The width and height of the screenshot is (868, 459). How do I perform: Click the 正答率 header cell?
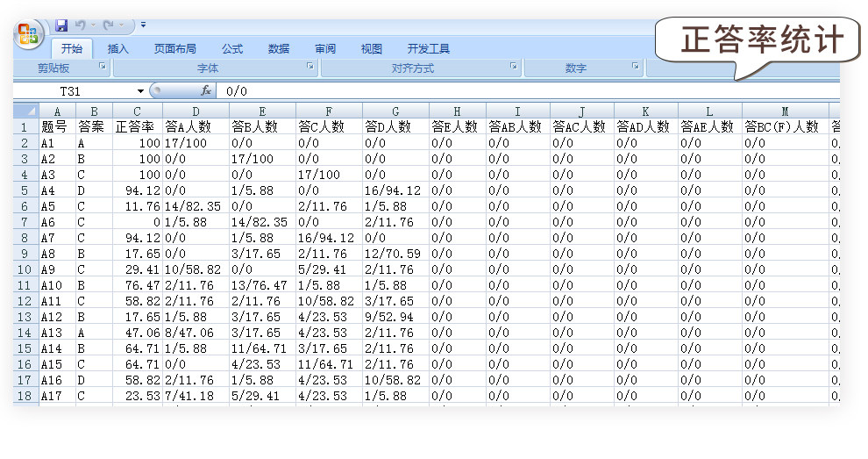[138, 127]
